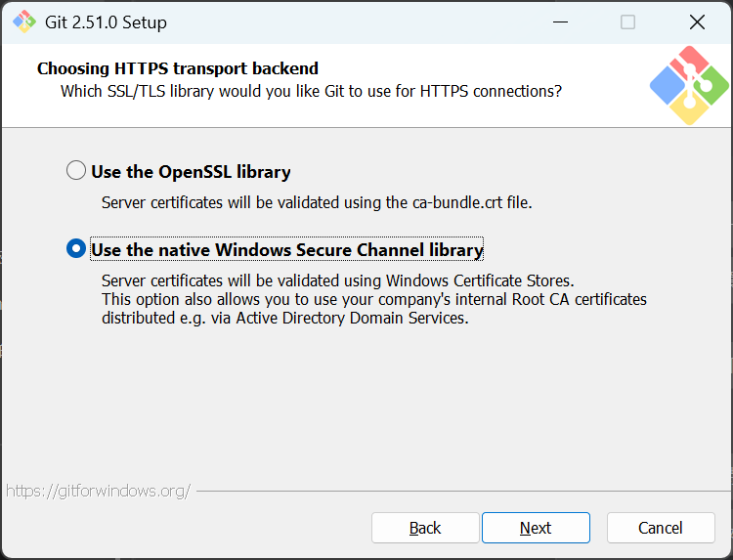Select the native Windows Secure Channel radio button
This screenshot has width=733, height=560.
(x=76, y=249)
